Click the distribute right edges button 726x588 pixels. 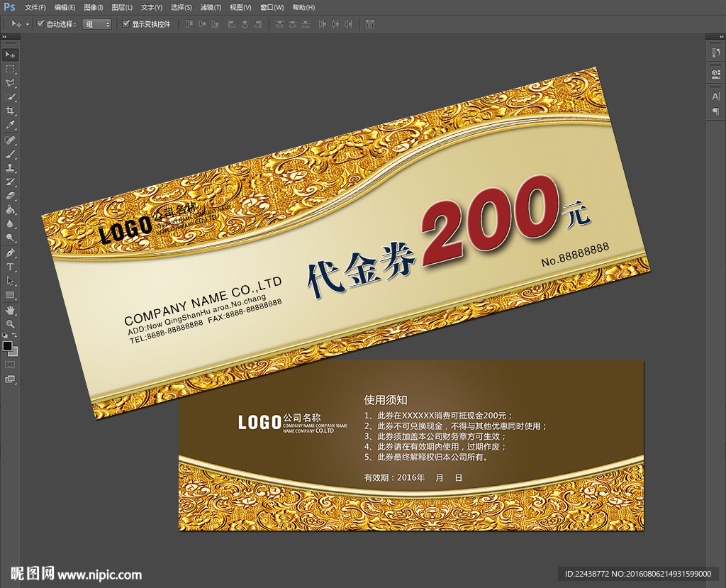tap(348, 24)
